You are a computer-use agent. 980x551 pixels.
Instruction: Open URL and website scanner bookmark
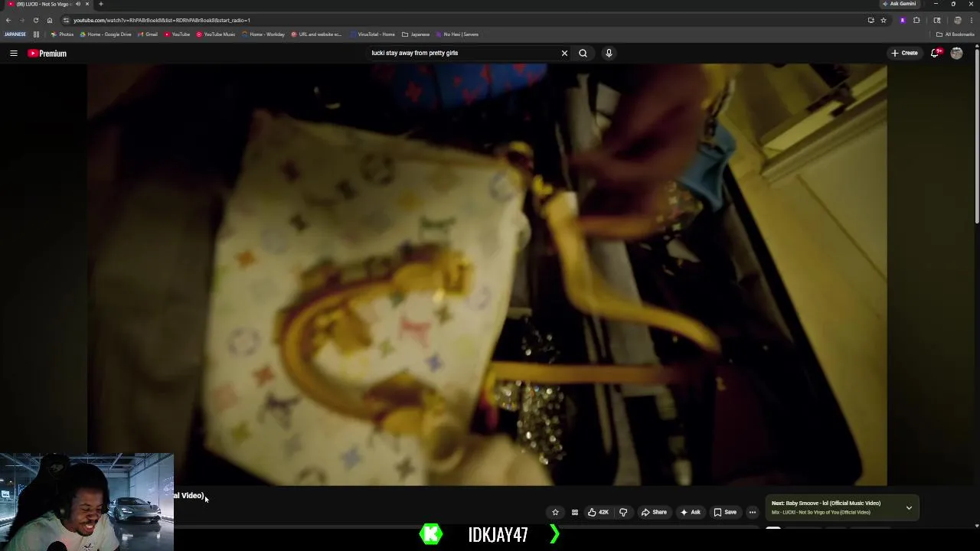(x=316, y=34)
